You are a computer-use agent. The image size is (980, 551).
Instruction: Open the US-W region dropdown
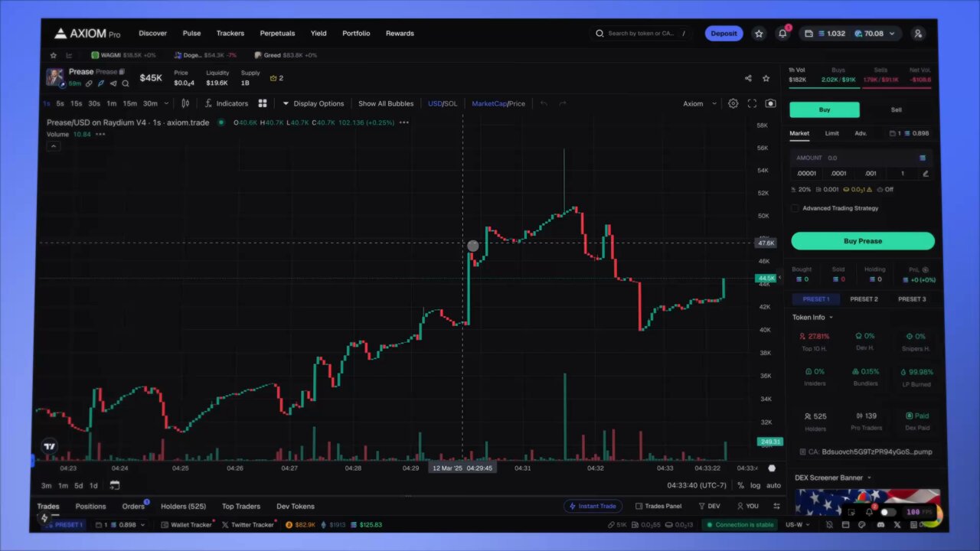coord(797,525)
